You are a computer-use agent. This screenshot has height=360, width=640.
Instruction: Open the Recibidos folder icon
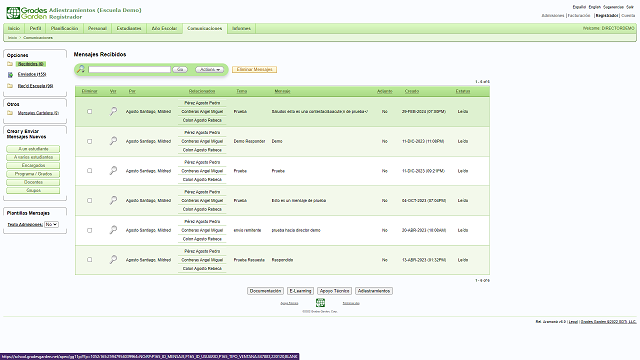pos(10,64)
